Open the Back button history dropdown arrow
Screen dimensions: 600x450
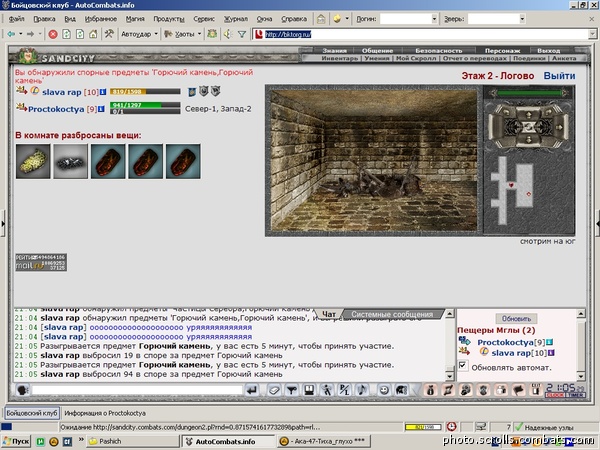click(20, 34)
